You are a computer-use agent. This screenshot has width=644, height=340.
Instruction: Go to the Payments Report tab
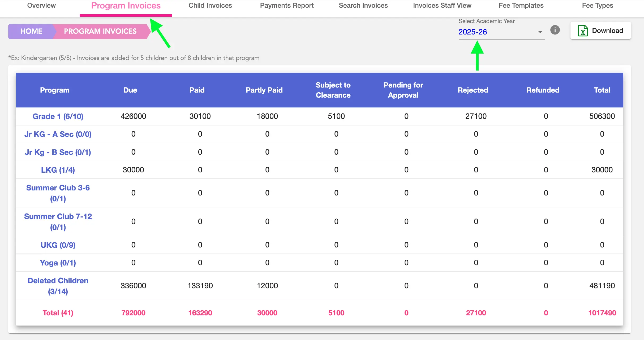(287, 6)
